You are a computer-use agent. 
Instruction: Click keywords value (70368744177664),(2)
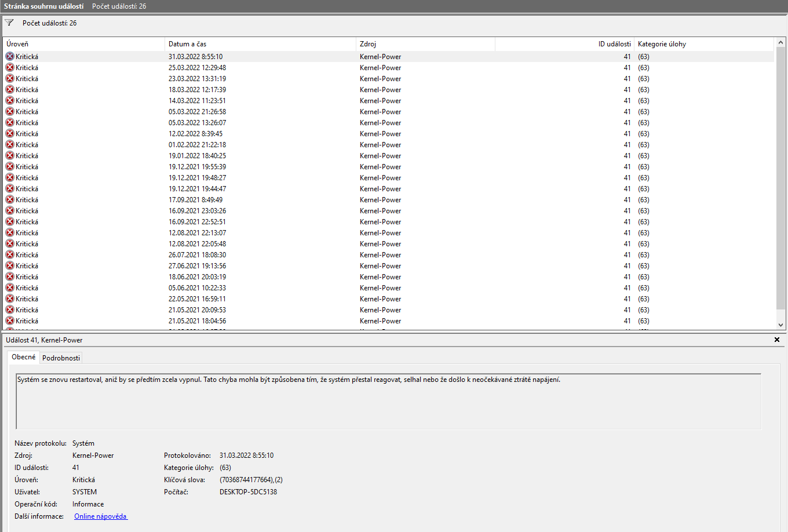tap(251, 480)
